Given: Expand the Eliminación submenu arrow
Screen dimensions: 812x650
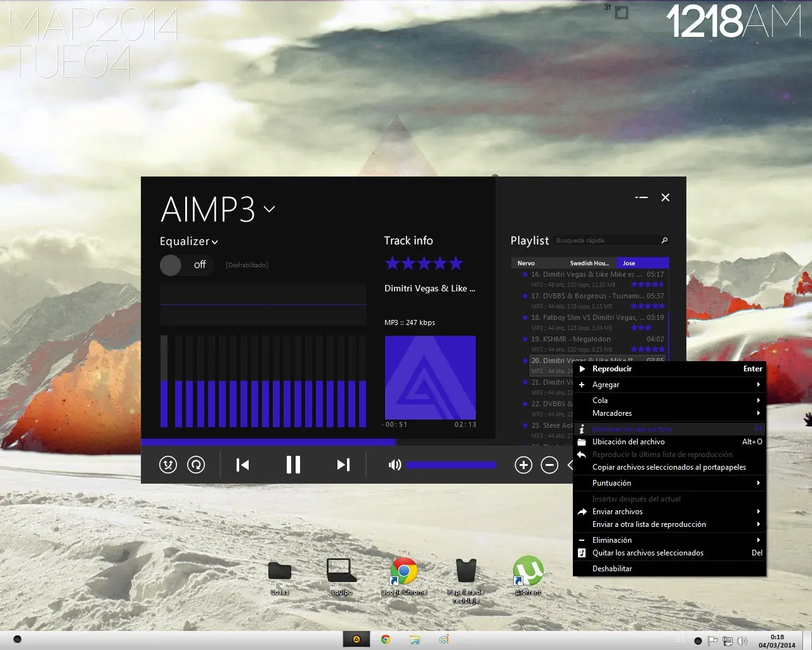Looking at the screenshot, I should click(758, 540).
